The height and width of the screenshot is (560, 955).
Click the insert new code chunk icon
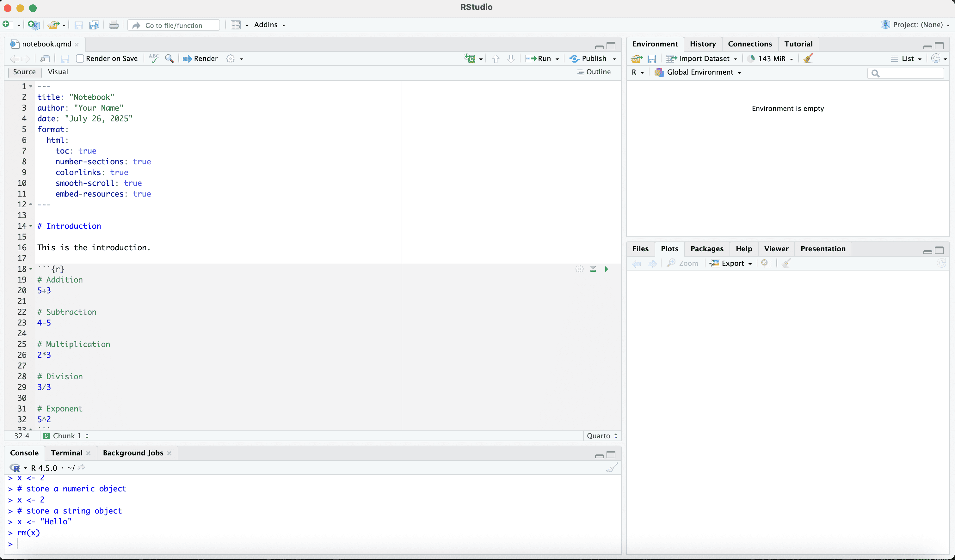pos(470,58)
